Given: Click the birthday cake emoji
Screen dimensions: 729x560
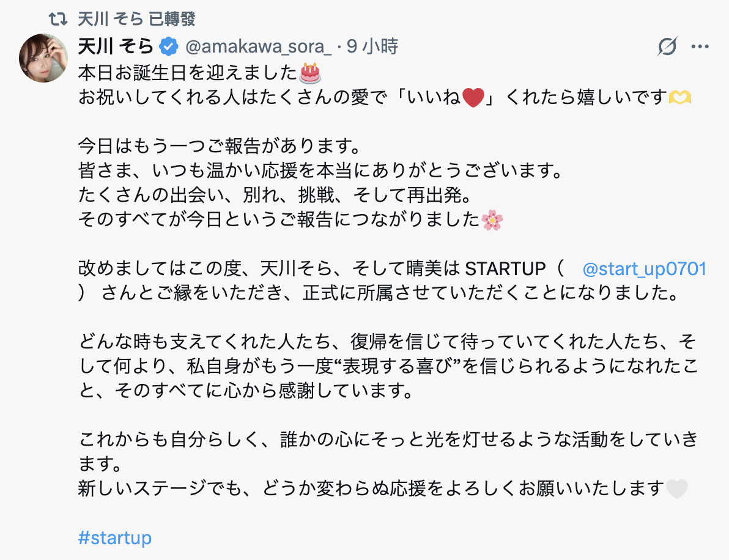Looking at the screenshot, I should click(x=310, y=73).
